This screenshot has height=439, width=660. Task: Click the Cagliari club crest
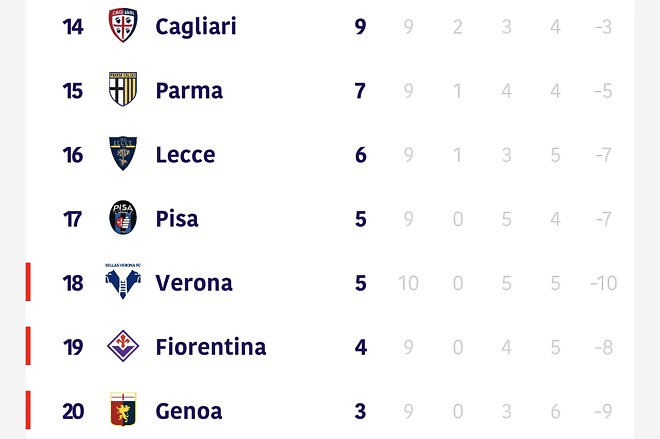pos(123,24)
